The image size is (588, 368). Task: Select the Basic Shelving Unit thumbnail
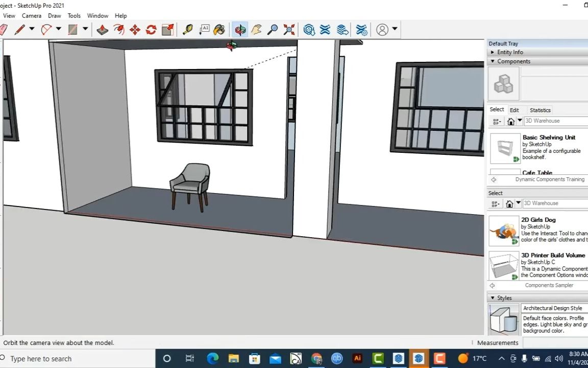(504, 148)
